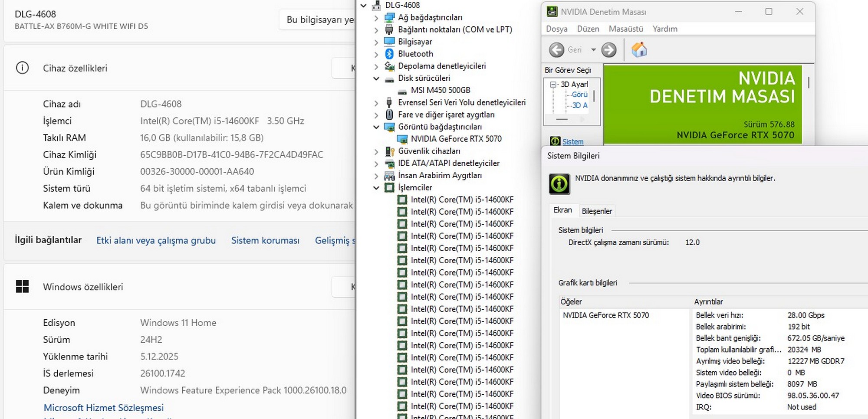This screenshot has height=419, width=868.
Task: Click the NVIDIA banner vertical scrollbar
Action: click(809, 82)
